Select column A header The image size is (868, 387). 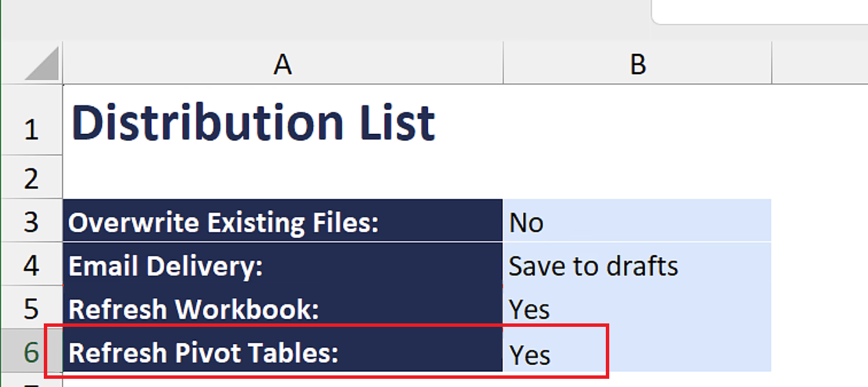[x=282, y=64]
